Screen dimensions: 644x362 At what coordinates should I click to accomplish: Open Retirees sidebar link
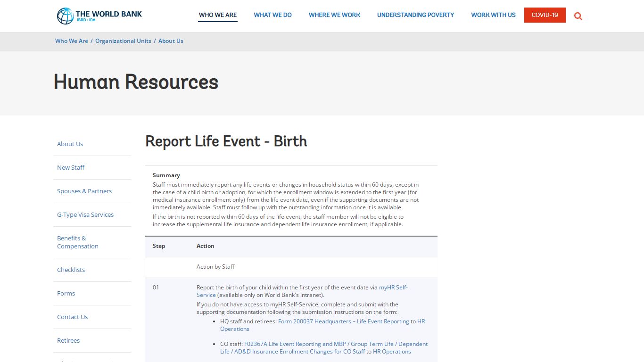pos(68,340)
